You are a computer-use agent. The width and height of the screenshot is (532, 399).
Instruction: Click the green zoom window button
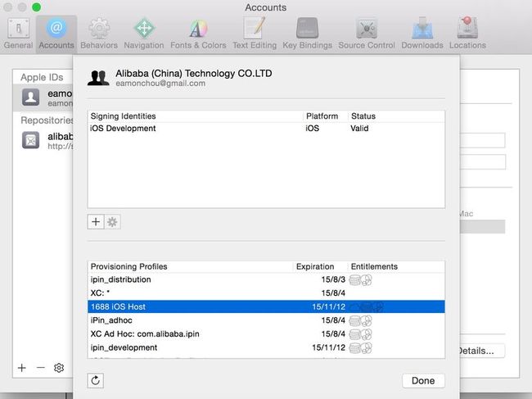(36, 7)
